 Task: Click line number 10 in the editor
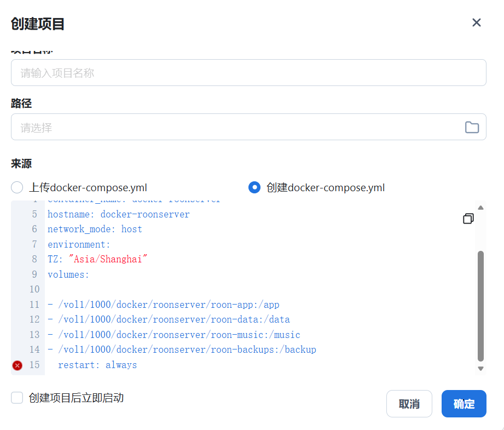tap(34, 289)
